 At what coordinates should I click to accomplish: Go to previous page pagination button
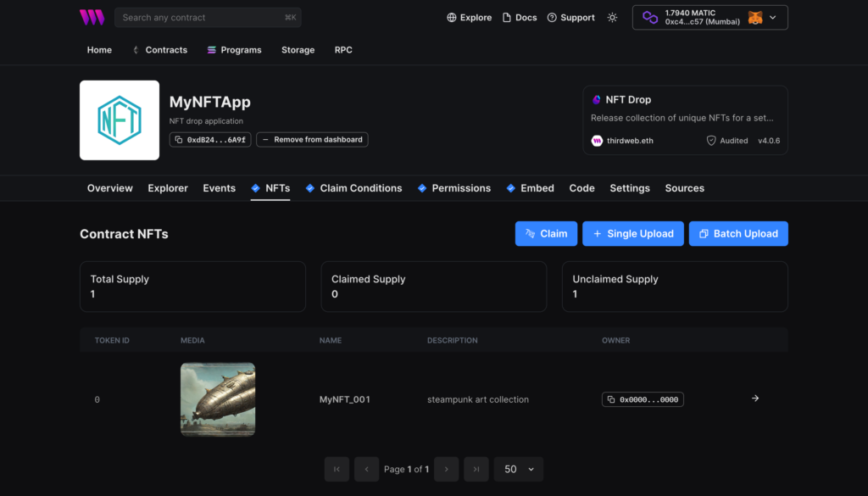coord(366,469)
